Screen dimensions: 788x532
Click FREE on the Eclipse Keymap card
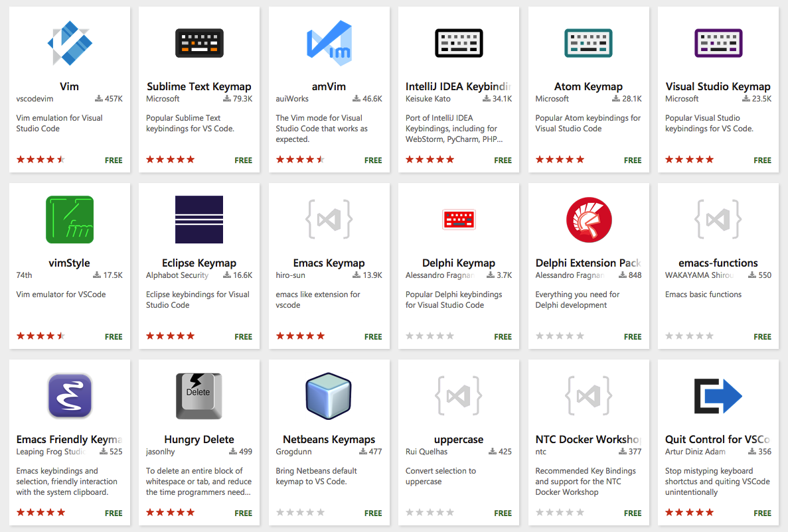pos(243,336)
